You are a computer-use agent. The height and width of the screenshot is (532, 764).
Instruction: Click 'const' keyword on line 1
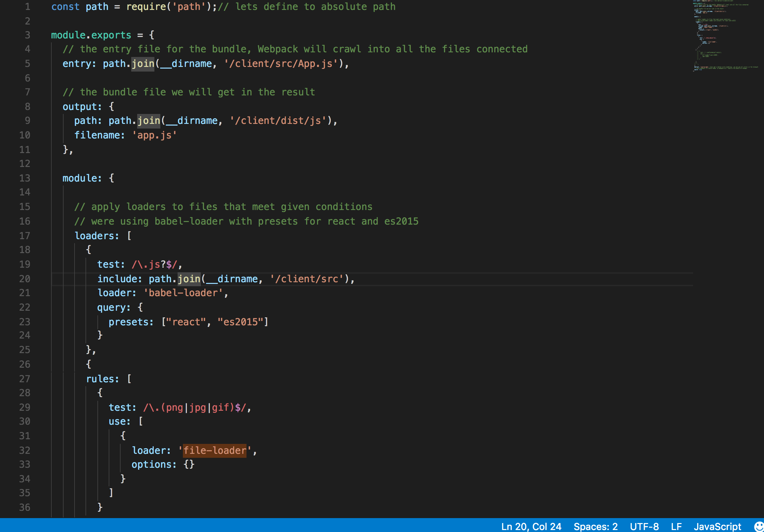(x=65, y=7)
